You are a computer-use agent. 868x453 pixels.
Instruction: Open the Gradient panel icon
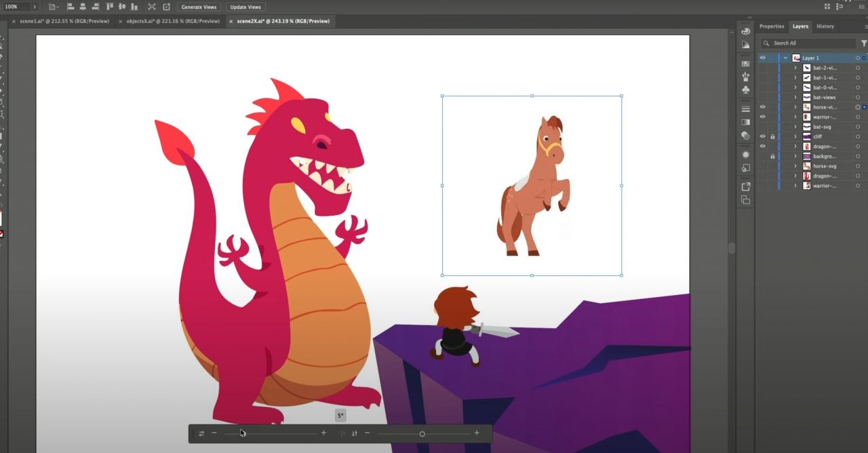(x=746, y=122)
